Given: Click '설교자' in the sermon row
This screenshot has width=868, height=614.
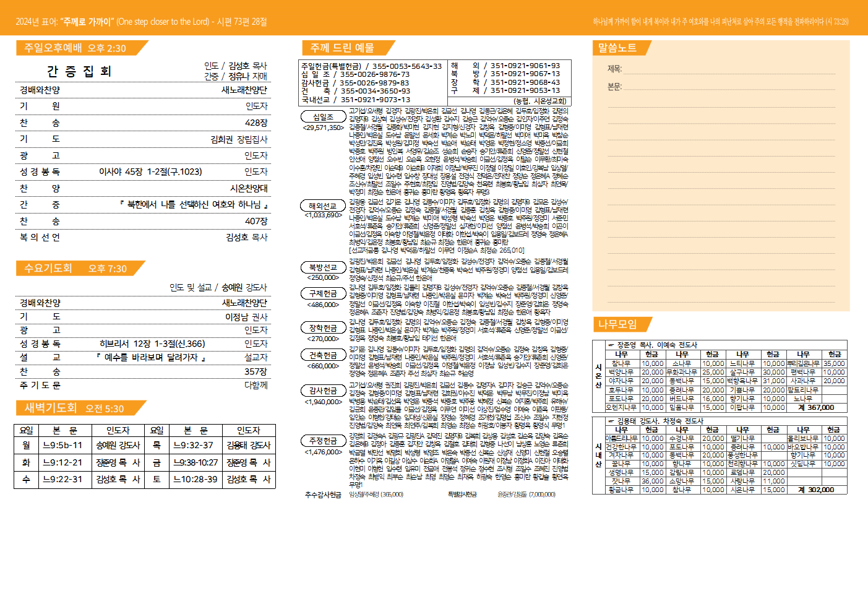Looking at the screenshot, I should click(x=256, y=357).
